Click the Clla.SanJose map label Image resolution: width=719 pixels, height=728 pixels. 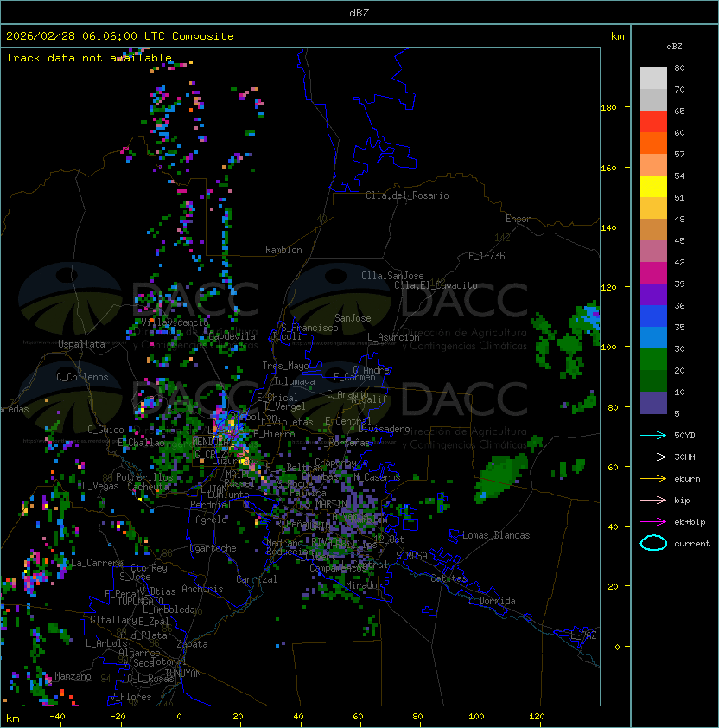pos(392,276)
